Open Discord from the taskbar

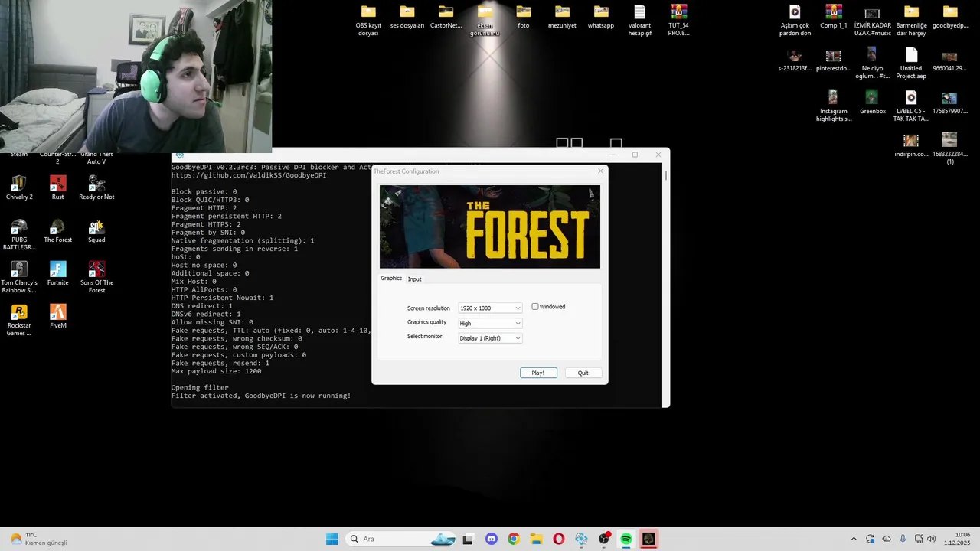[x=492, y=539]
